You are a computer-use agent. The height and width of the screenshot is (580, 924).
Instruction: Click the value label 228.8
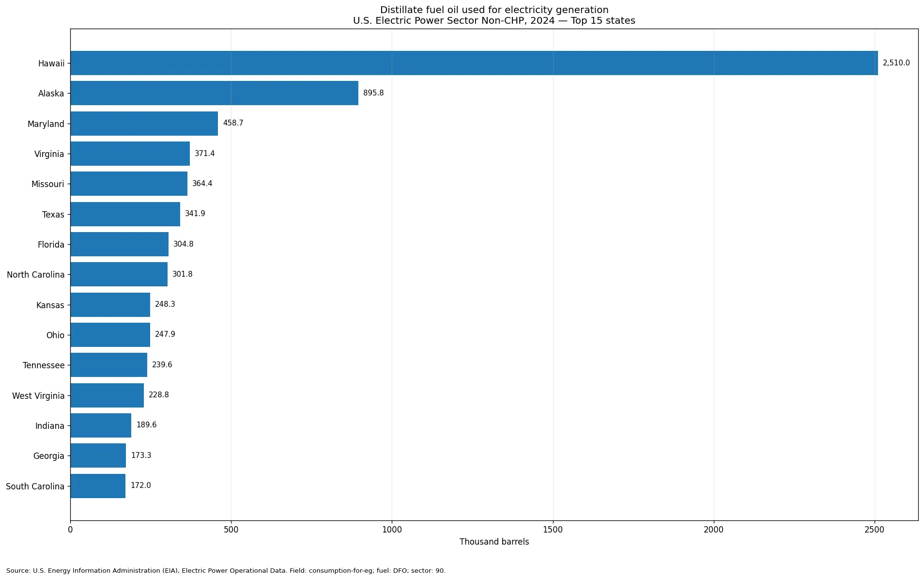(x=159, y=395)
